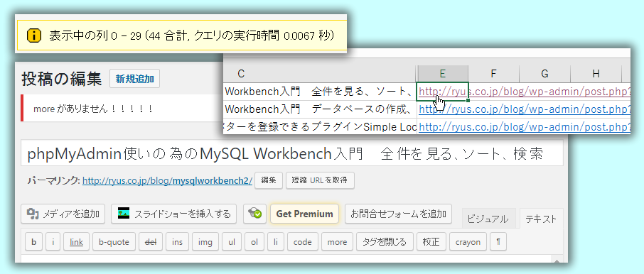644x274 pixels.
Task: Click スライドショーを挿入する button
Action: 173,214
